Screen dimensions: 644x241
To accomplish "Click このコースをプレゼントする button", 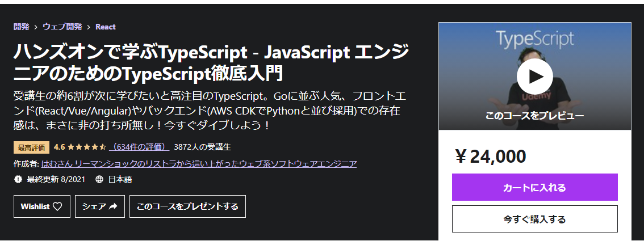I will (188, 206).
